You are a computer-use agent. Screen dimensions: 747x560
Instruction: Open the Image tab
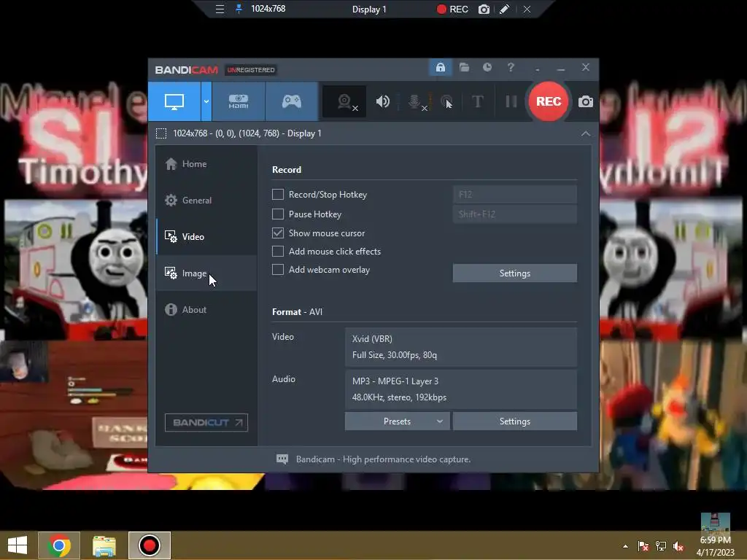[x=206, y=273]
